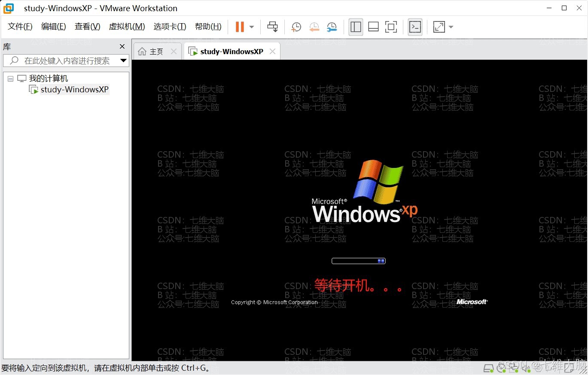Image resolution: width=588 pixels, height=375 pixels.
Task: Take a snapshot of this virtual machine
Action: pos(296,27)
